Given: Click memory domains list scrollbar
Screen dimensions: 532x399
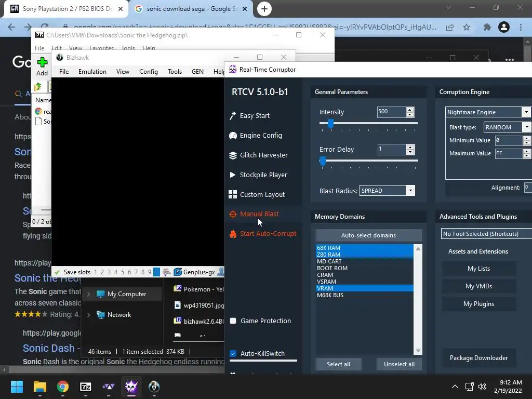Looking at the screenshot, I should tap(418, 300).
